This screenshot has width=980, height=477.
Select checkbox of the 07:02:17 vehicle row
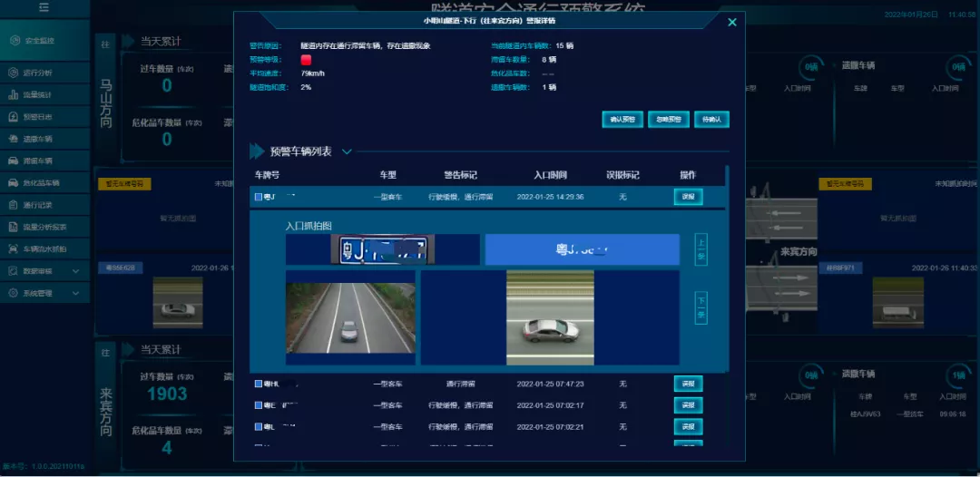(259, 405)
